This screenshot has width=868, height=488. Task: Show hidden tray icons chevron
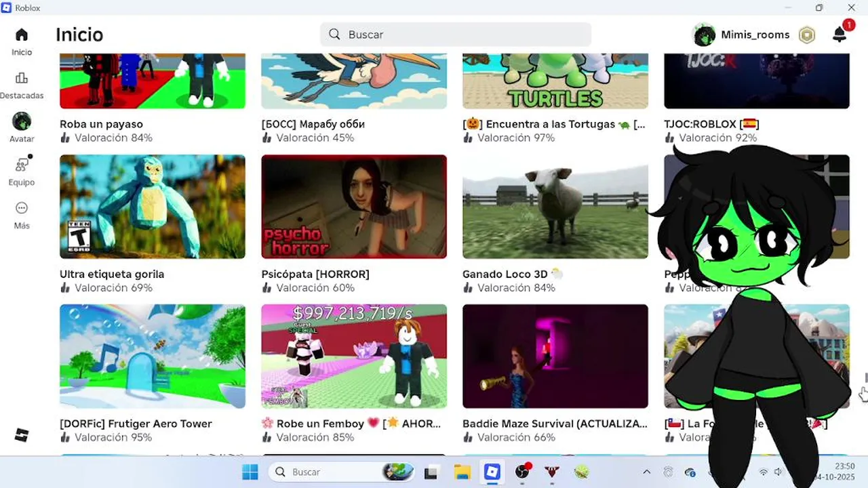[646, 472]
